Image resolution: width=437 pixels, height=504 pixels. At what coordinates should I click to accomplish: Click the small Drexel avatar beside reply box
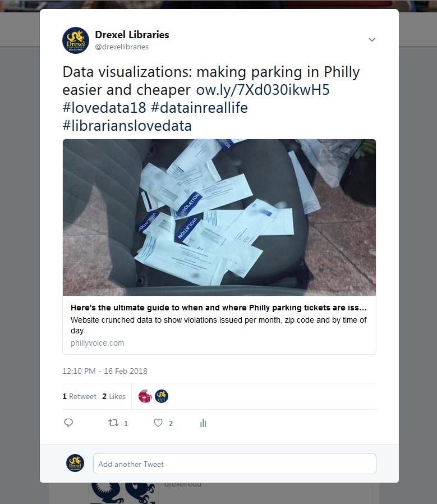75,463
